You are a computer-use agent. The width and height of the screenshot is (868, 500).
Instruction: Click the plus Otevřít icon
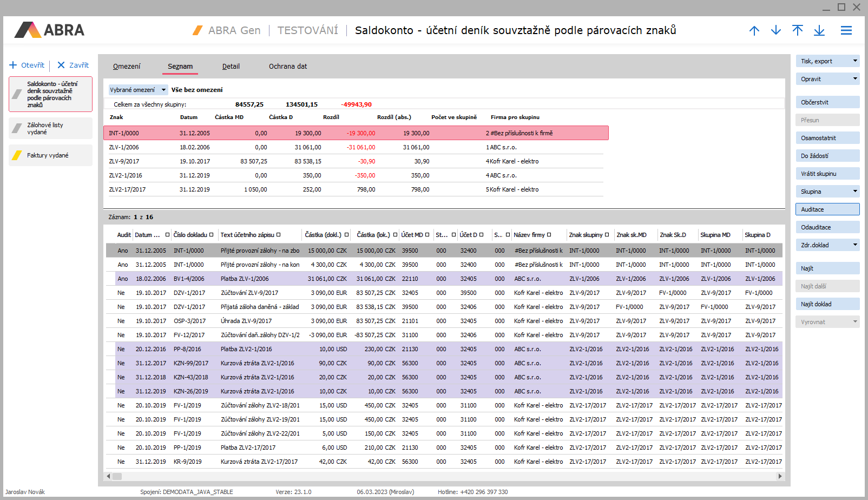(x=14, y=65)
